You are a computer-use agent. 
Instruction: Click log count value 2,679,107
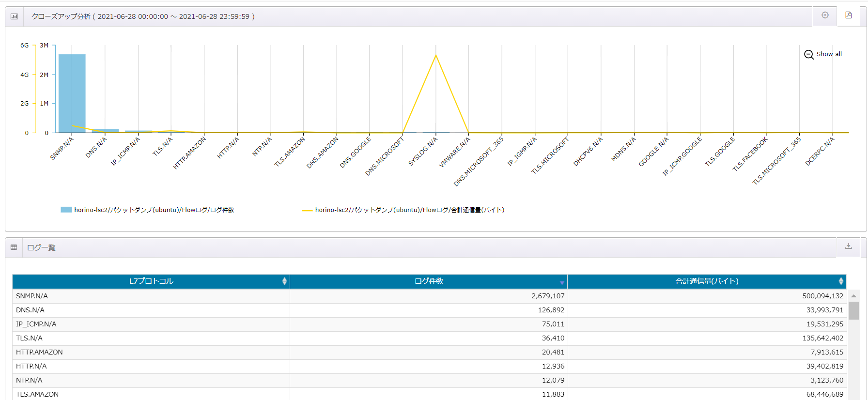coord(548,296)
